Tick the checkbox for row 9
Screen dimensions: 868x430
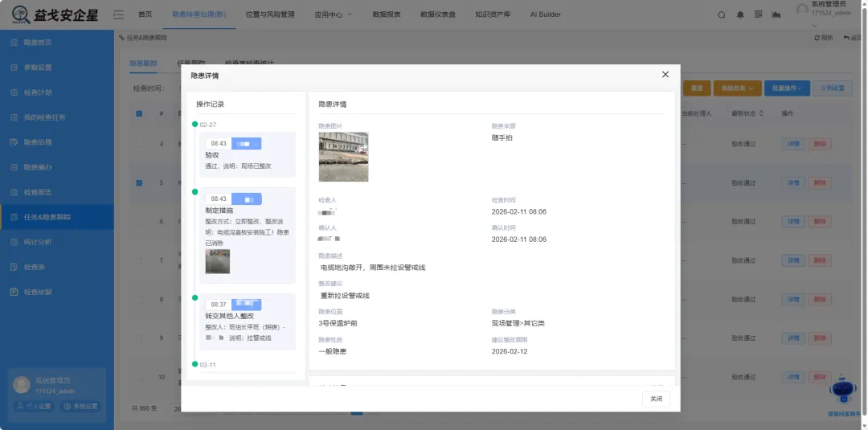(x=139, y=338)
